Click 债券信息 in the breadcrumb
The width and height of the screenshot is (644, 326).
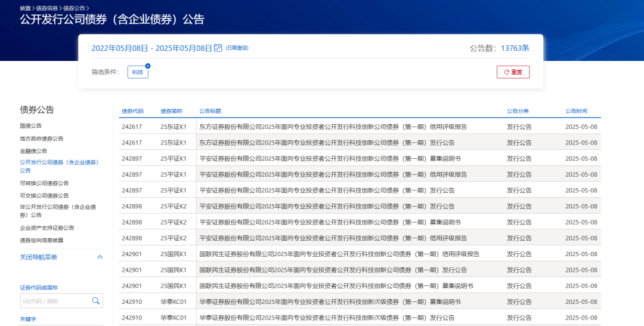47,8
